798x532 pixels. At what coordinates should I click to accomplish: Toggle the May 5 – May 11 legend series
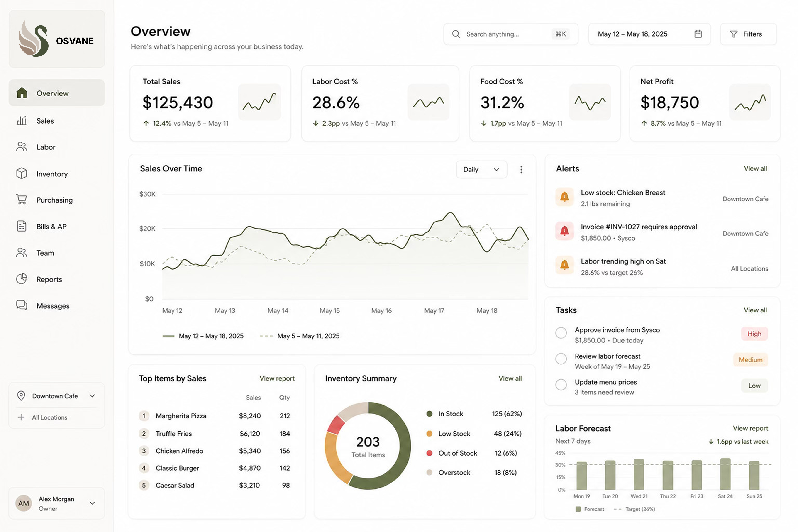click(x=300, y=336)
